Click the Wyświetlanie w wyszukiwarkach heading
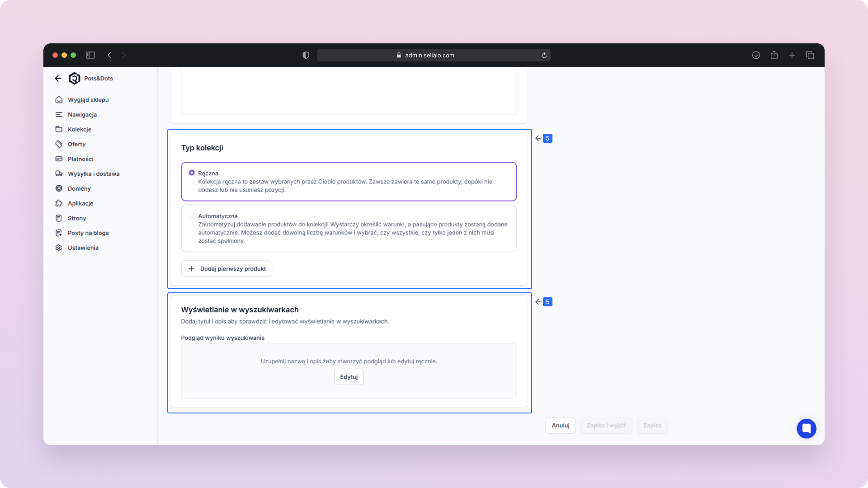 coord(240,310)
